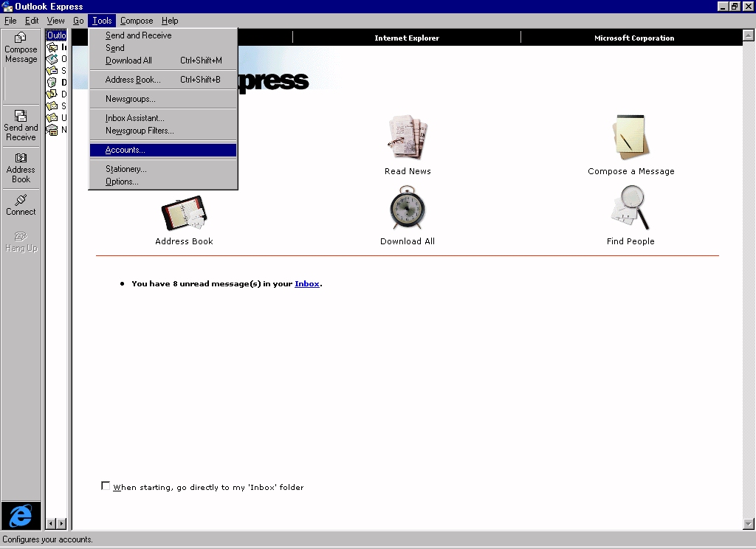The width and height of the screenshot is (756, 549).
Task: Choose Send from the Tools menu
Action: pyautogui.click(x=163, y=48)
